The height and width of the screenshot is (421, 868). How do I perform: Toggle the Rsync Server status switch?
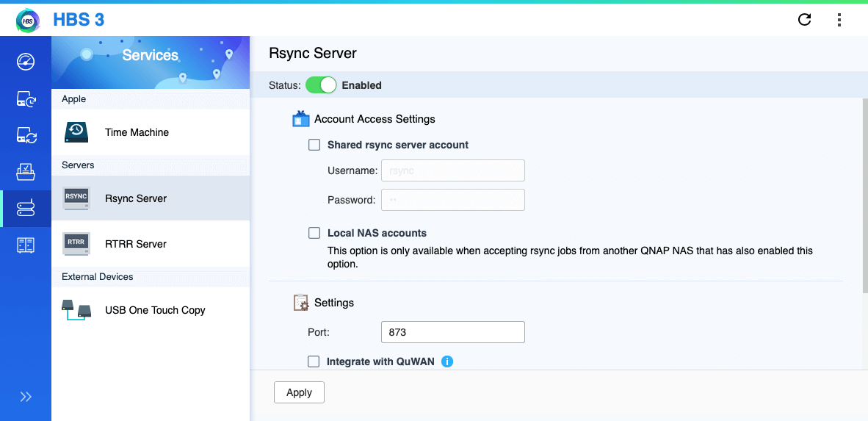321,85
